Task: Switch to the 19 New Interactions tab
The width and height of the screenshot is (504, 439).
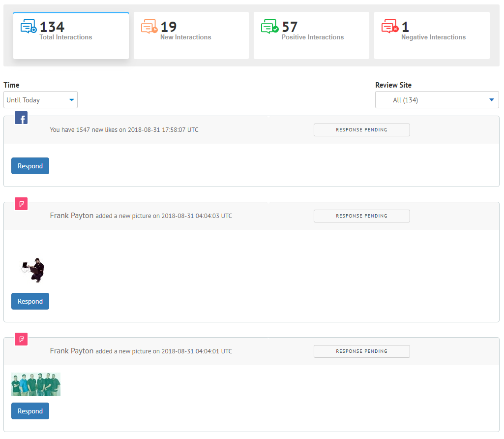Action: (x=191, y=35)
